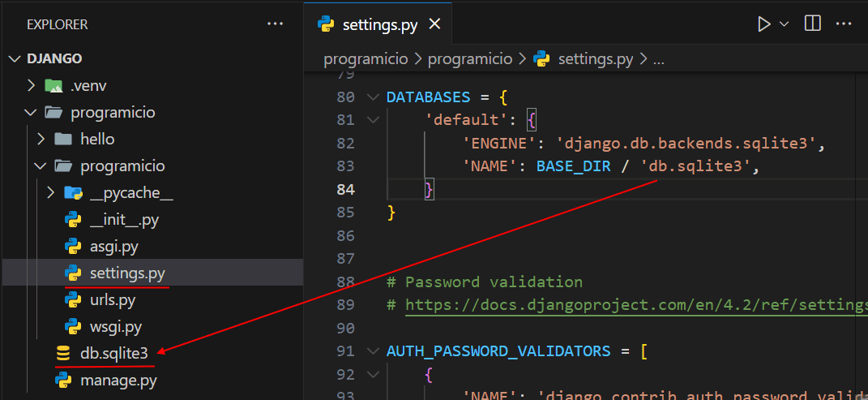Click the __pycache__ folder icon
868x400 pixels.
[73, 193]
